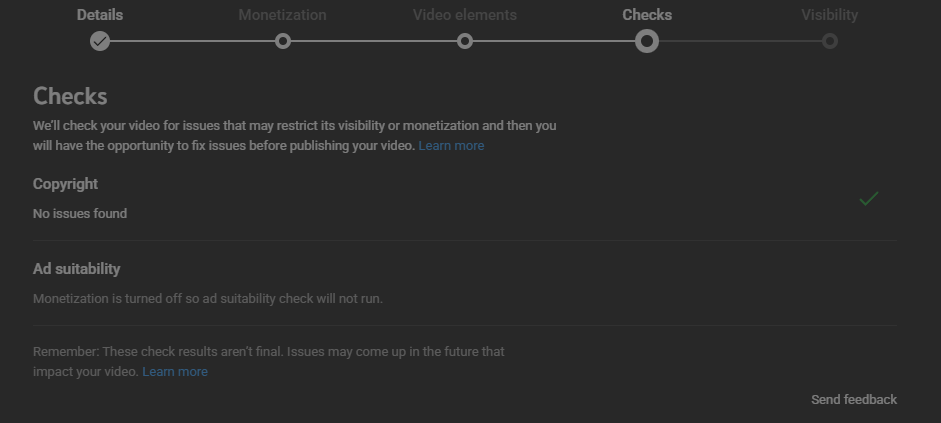
Task: Click the Send feedback button
Action: [x=854, y=400]
